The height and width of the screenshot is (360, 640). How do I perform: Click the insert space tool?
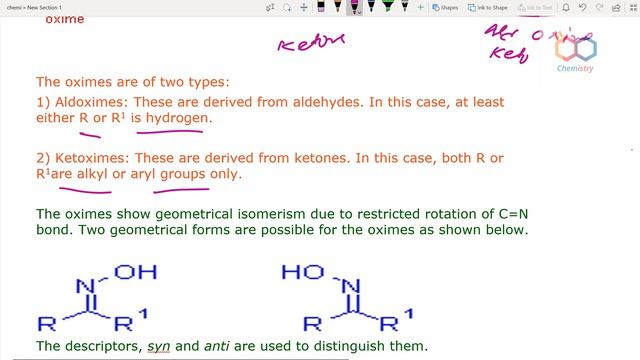tap(304, 7)
